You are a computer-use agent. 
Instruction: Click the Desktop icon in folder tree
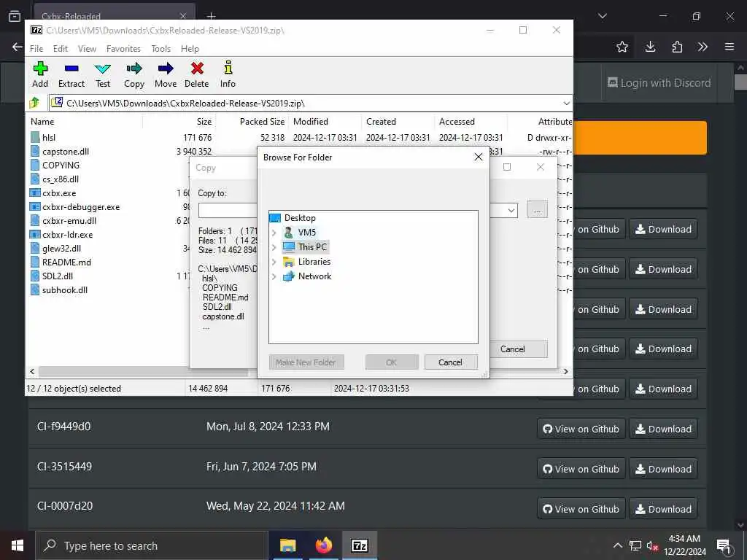[x=275, y=217]
